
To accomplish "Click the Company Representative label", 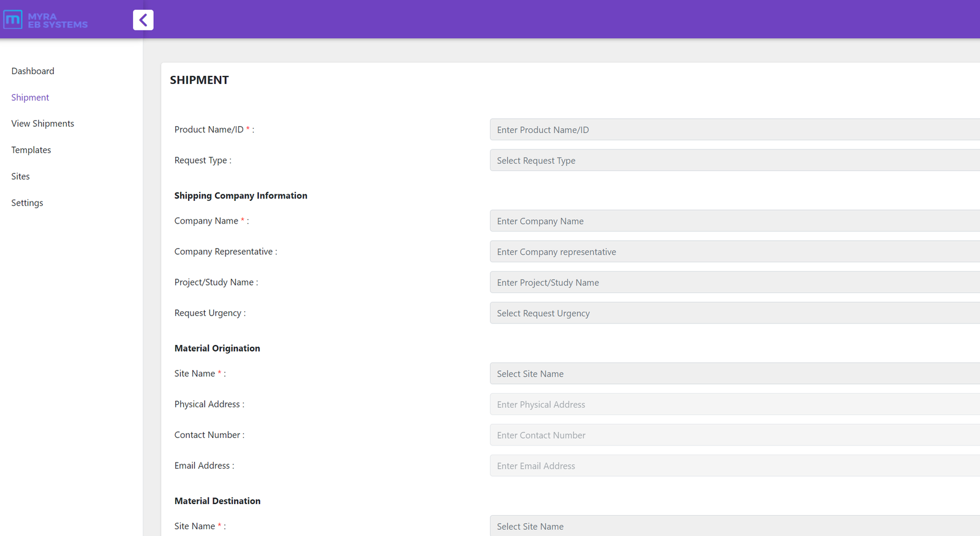I will pyautogui.click(x=225, y=252).
